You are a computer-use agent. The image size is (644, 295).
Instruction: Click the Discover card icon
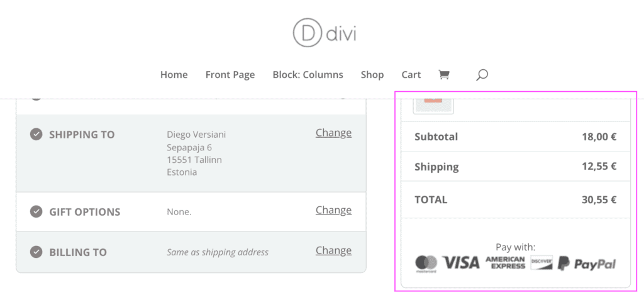541,263
